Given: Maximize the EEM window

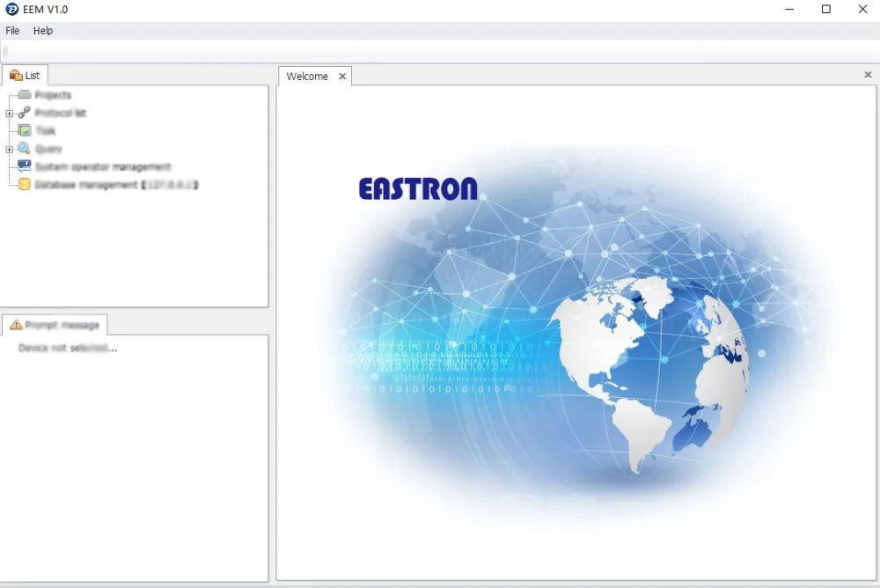Looking at the screenshot, I should tap(826, 10).
